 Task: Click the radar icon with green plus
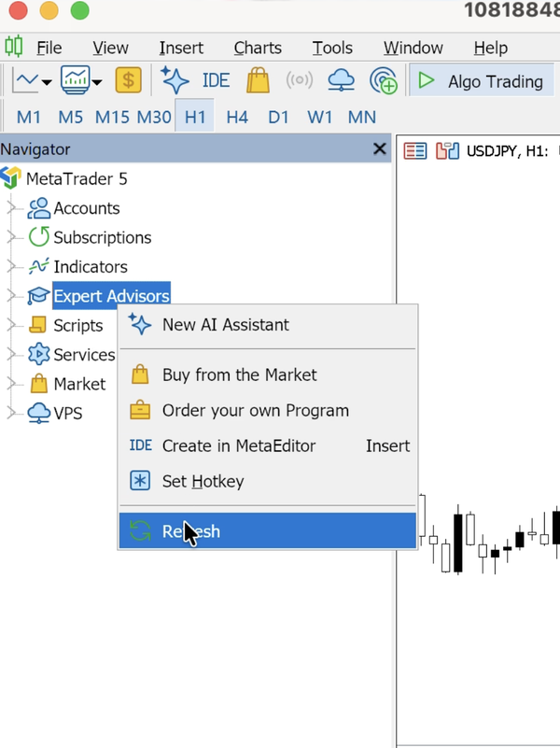coord(384,80)
